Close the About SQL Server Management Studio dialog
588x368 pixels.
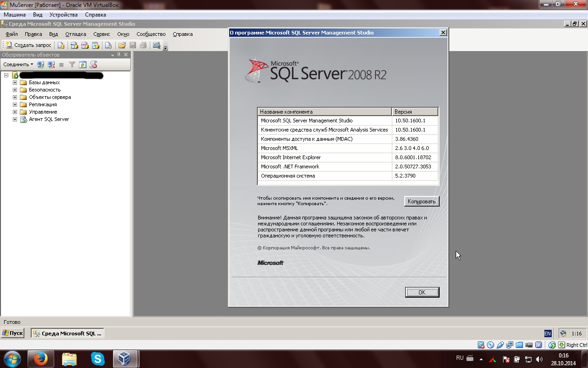pos(443,33)
